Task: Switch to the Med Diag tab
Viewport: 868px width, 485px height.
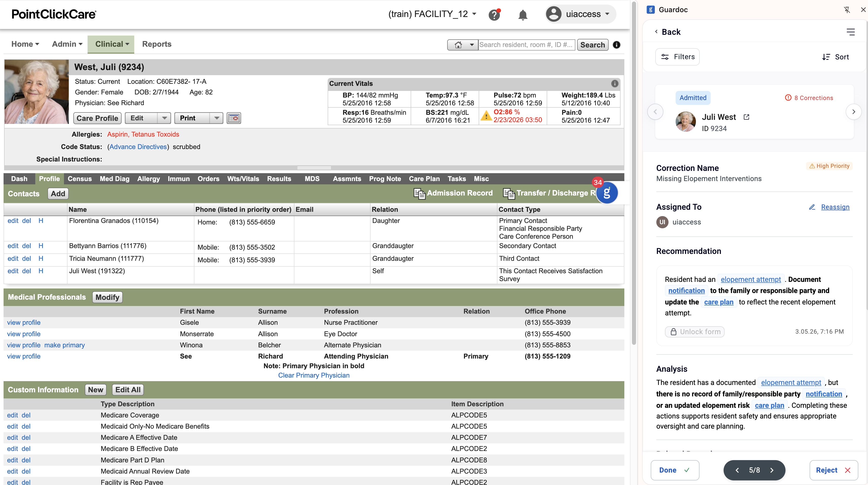Action: click(114, 179)
